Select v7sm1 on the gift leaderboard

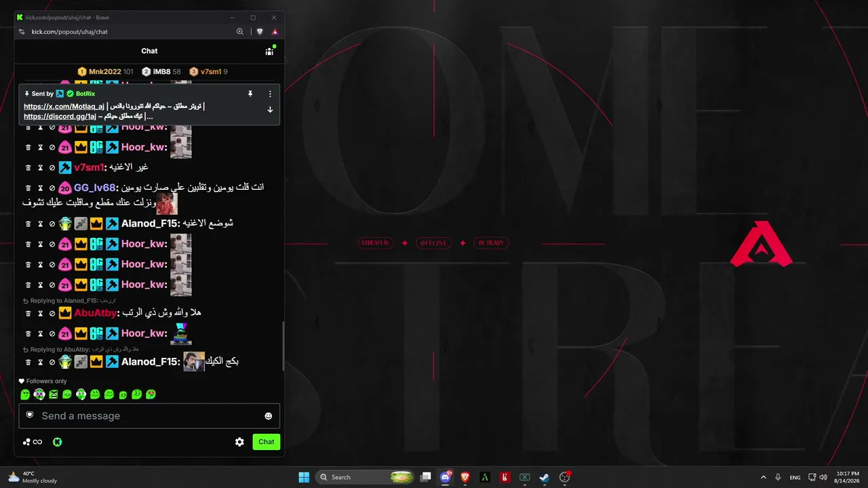208,71
